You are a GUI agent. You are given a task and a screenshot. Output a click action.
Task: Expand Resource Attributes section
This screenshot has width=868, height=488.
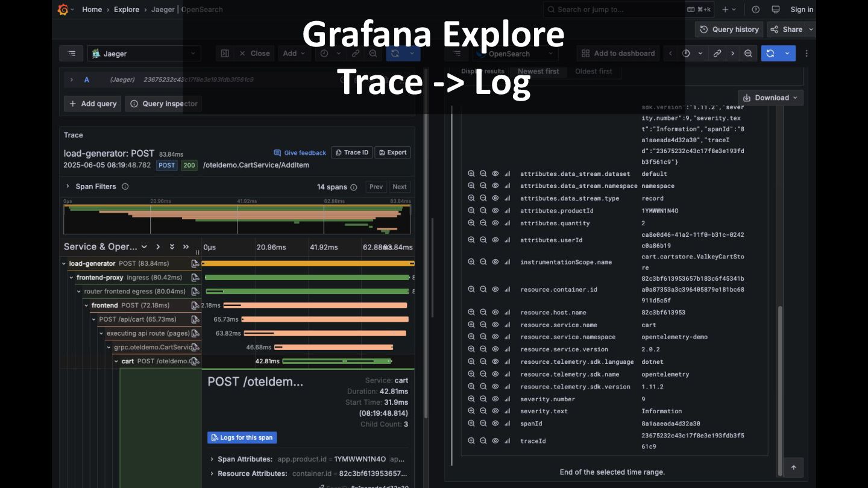212,474
